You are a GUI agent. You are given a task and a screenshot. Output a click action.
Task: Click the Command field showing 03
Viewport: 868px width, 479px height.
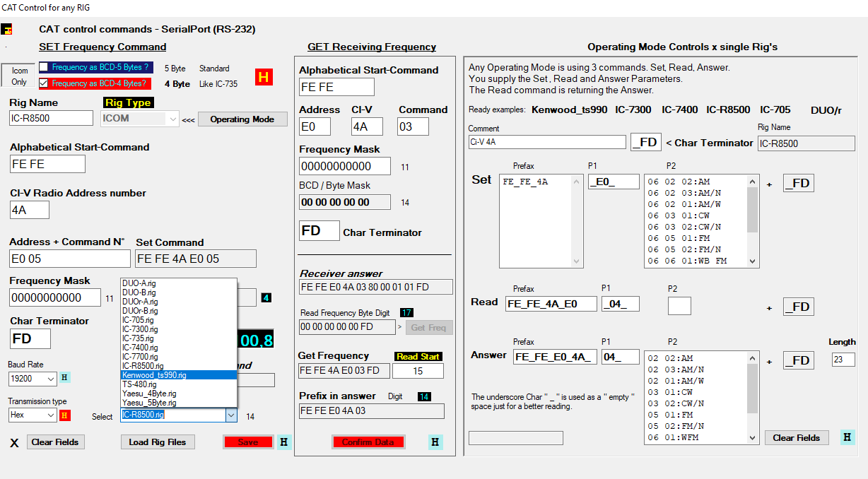(x=413, y=126)
